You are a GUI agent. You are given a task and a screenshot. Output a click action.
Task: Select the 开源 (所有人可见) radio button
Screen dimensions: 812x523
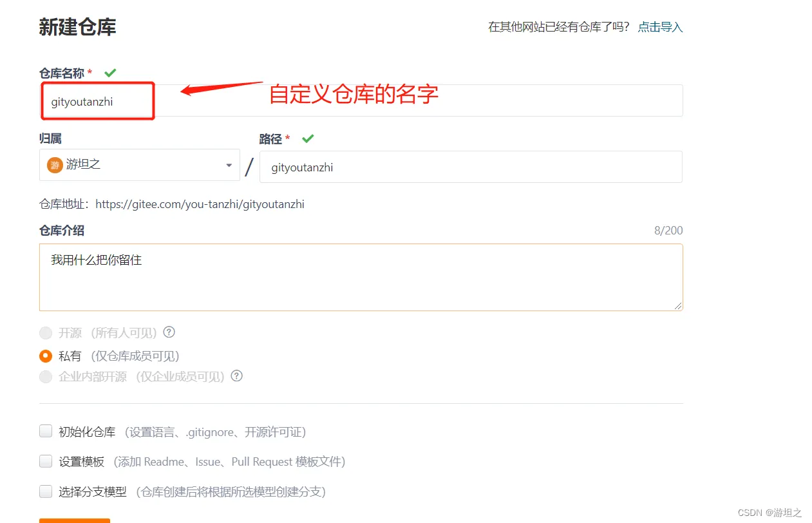(46, 333)
